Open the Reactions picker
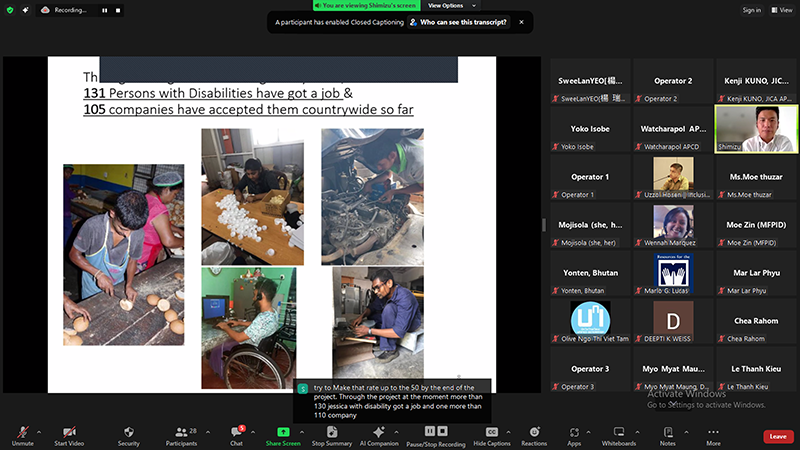Viewport: 800px width, 450px height. pyautogui.click(x=534, y=431)
